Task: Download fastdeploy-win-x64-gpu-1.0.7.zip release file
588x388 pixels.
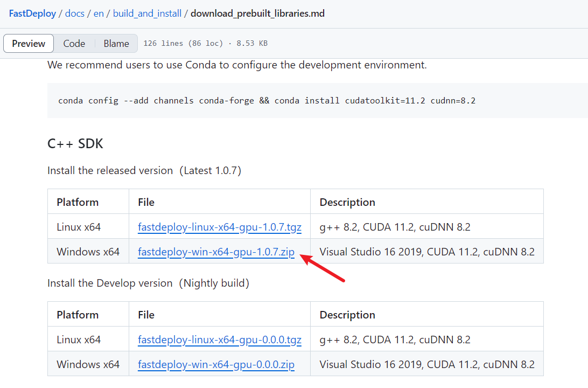Action: 216,252
